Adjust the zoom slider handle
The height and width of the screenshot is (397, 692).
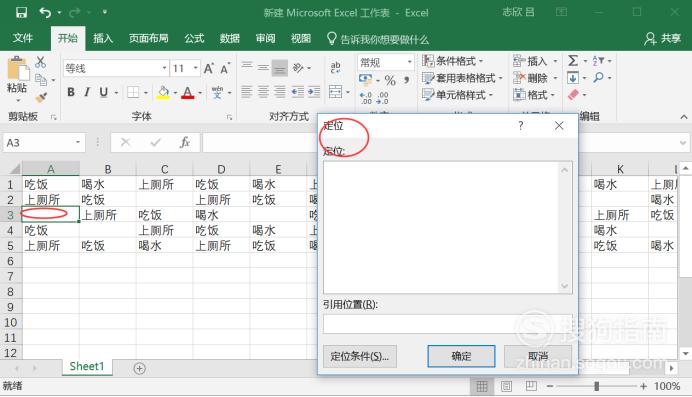click(596, 386)
